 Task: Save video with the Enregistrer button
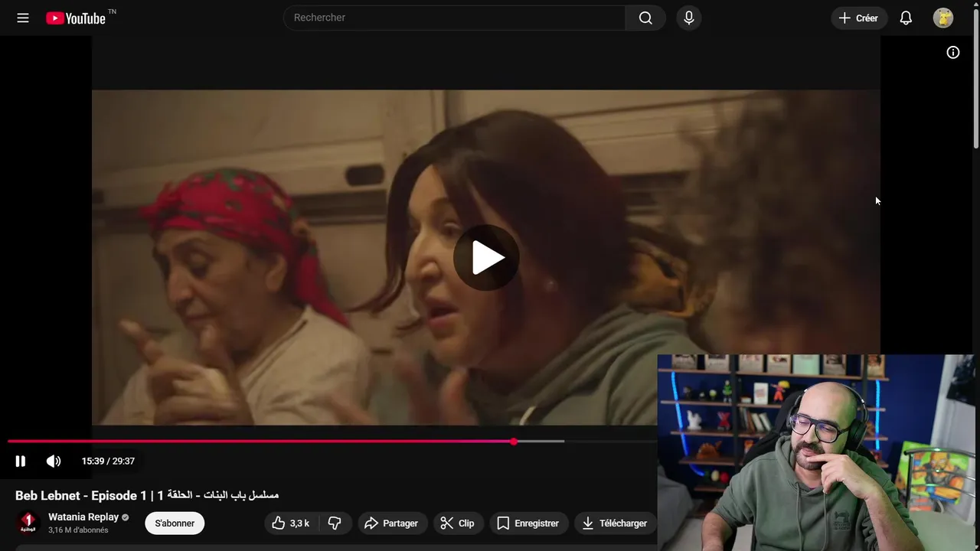tap(528, 523)
